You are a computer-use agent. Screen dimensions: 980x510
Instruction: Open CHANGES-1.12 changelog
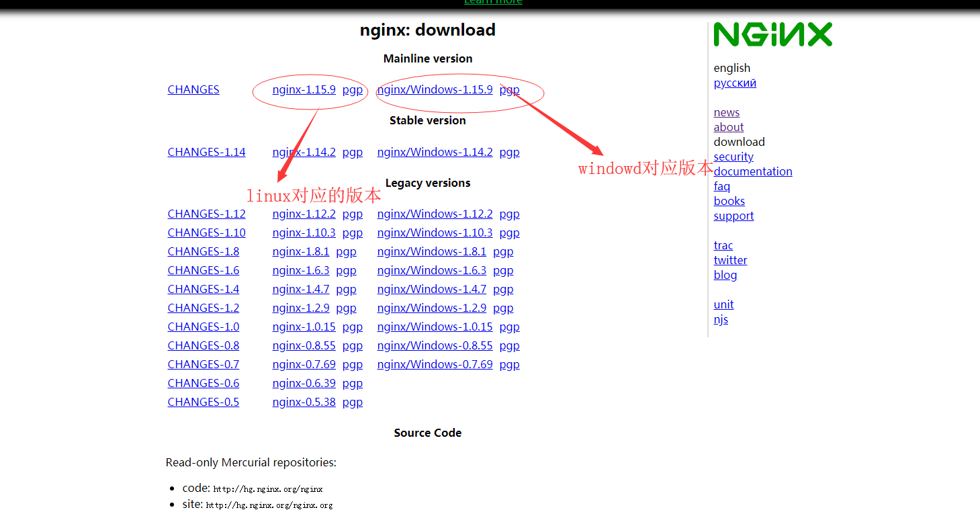pos(206,214)
